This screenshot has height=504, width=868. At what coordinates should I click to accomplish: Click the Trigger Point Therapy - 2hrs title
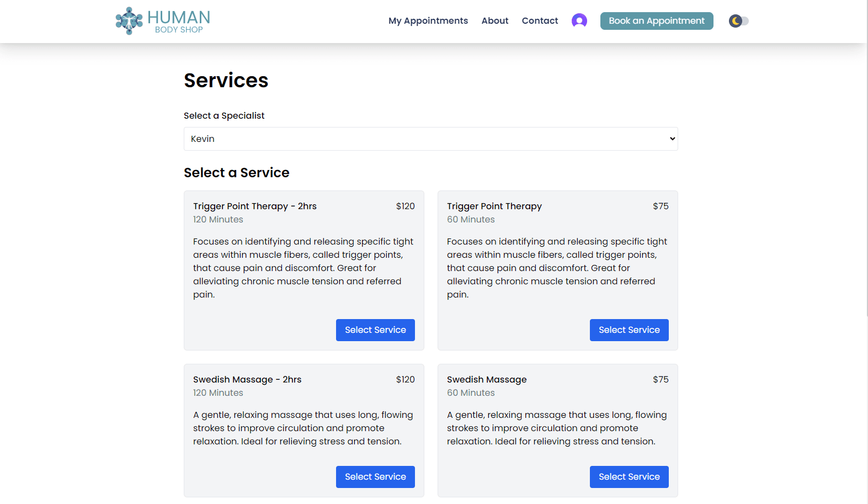point(255,206)
